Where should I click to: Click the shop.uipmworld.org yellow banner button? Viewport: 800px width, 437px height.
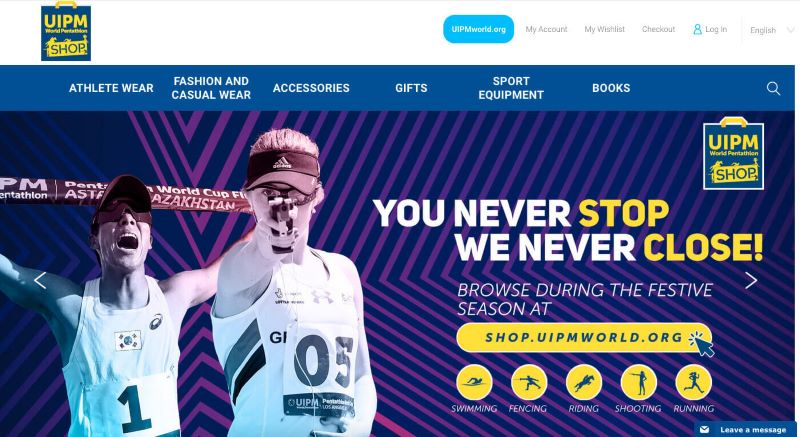tap(584, 338)
